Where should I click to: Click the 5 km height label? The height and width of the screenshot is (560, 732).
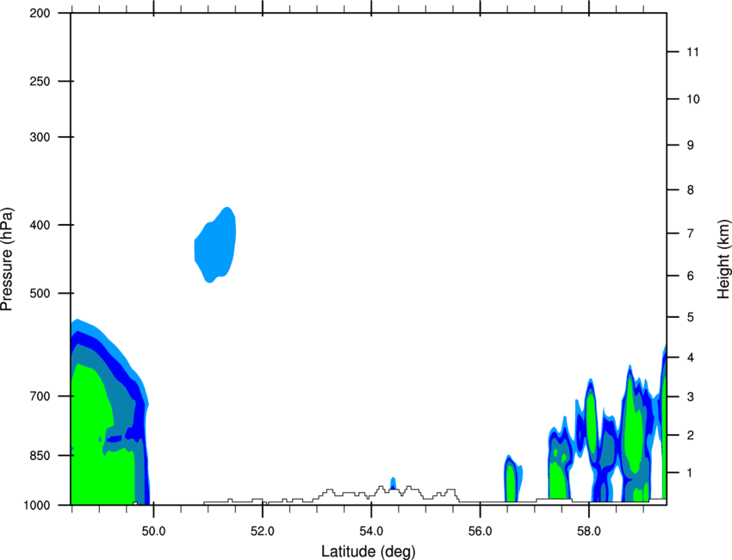click(x=690, y=317)
